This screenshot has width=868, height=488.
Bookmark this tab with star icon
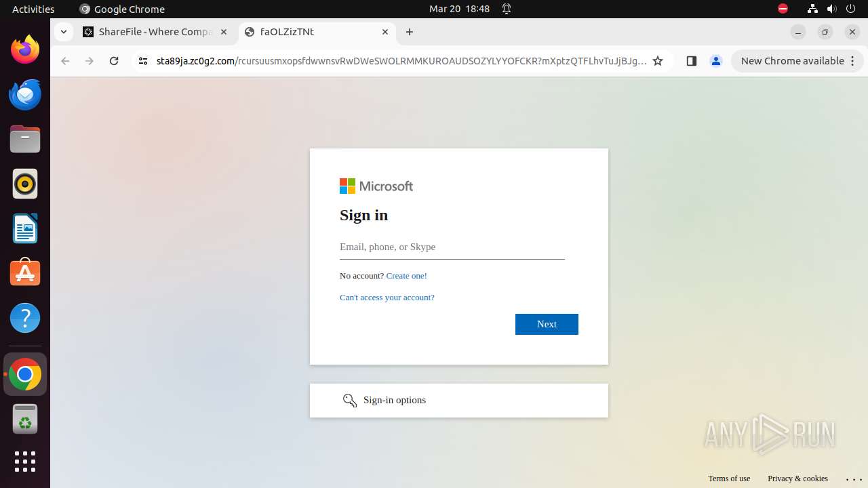click(657, 61)
